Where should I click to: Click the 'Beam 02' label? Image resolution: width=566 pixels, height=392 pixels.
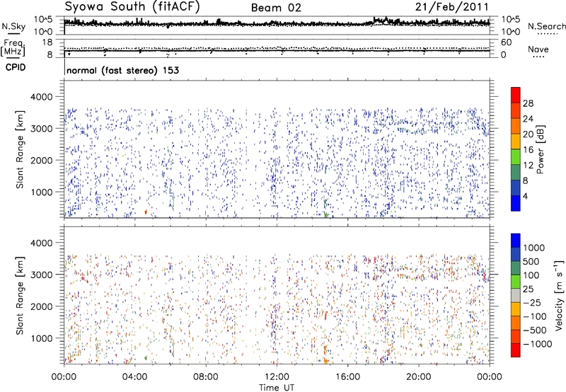click(276, 8)
